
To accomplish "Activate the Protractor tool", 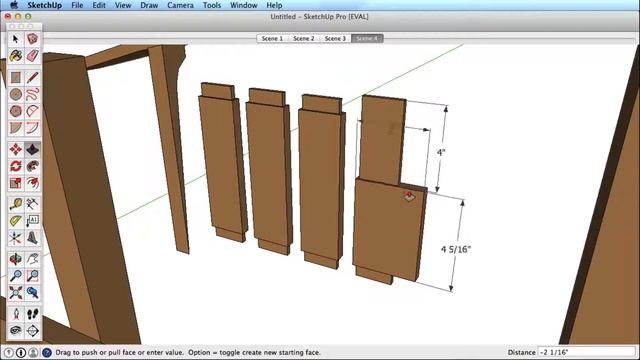I will pyautogui.click(x=16, y=221).
